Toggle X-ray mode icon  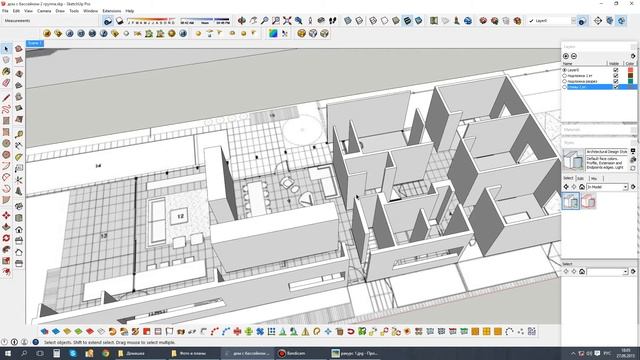(x=347, y=20)
